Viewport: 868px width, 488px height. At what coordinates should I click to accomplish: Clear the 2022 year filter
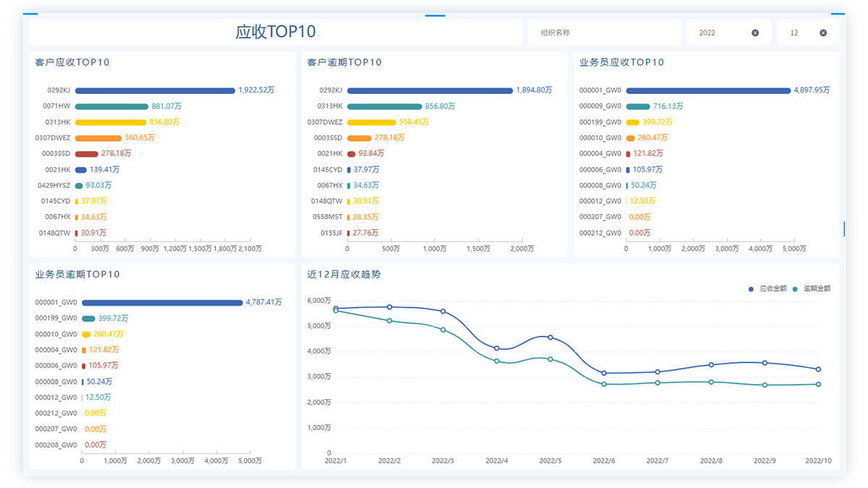pos(755,33)
